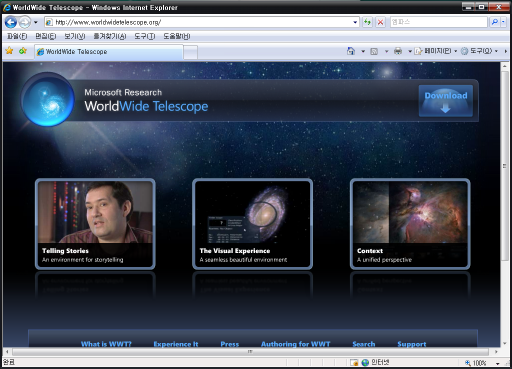Open the search provider options dropdown
This screenshot has width=512, height=369.
pyautogui.click(x=503, y=22)
